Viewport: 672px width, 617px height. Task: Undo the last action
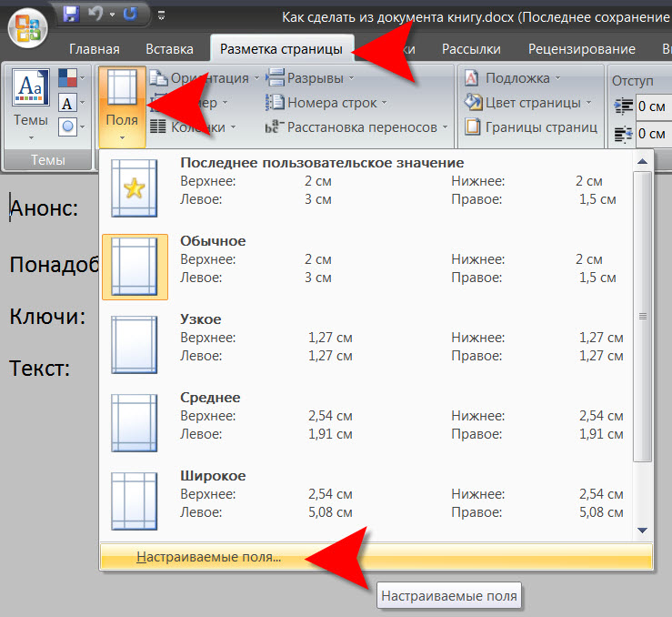95,14
